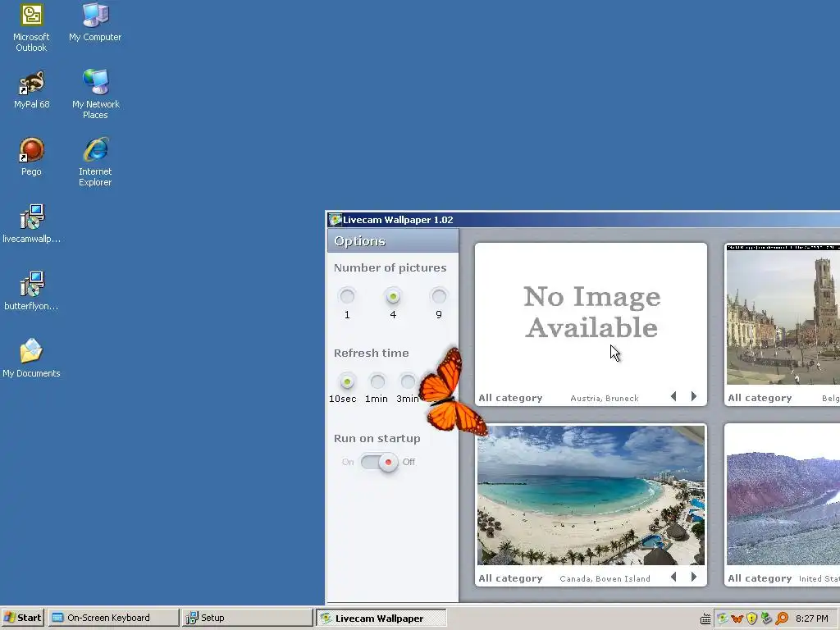Show next webcam for Canada, Bowen Island

(694, 577)
